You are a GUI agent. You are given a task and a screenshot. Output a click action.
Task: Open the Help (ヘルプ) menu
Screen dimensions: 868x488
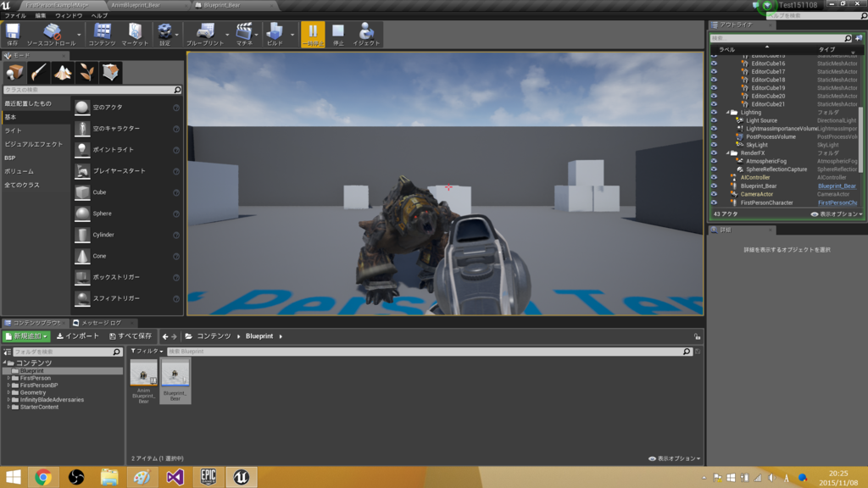99,15
